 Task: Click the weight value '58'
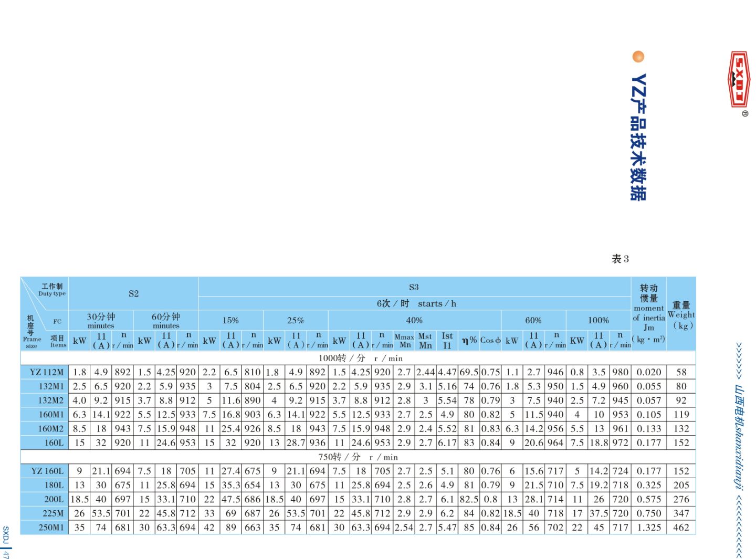[681, 372]
